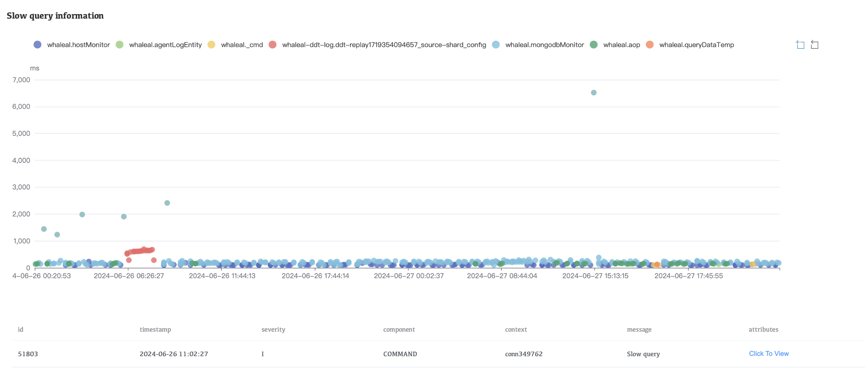Toggle the whaleal.mongodbMonitor legend series
This screenshot has width=868, height=372.
click(x=538, y=45)
